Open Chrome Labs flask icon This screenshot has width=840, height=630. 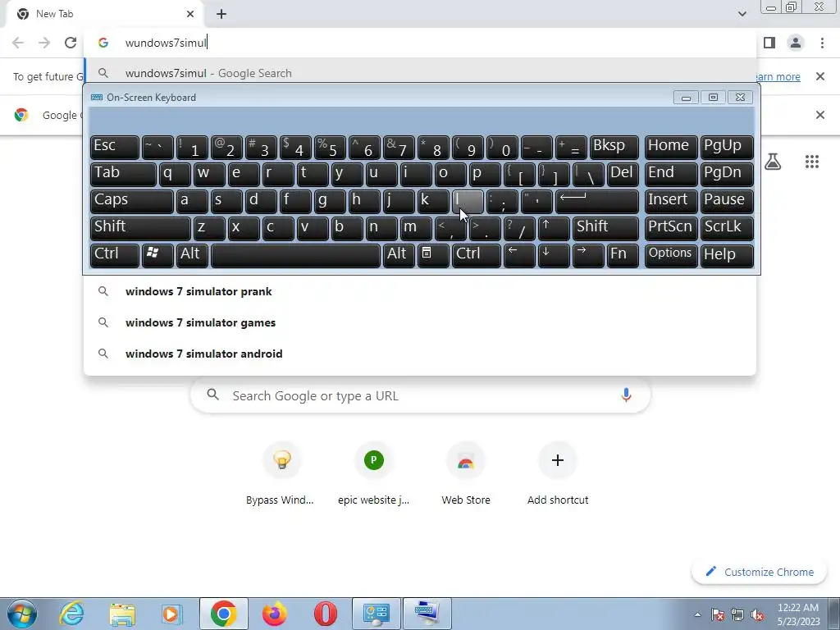point(773,162)
